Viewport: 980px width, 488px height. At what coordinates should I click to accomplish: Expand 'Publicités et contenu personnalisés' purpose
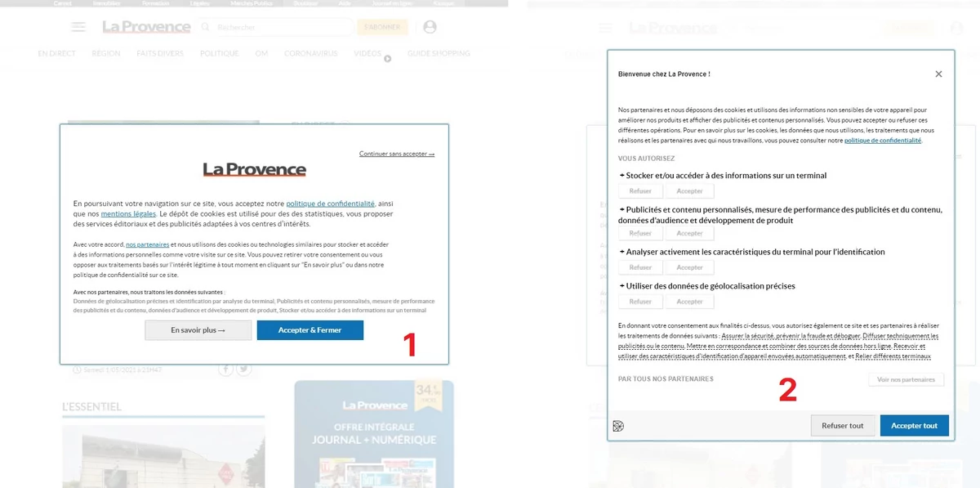tap(780, 215)
